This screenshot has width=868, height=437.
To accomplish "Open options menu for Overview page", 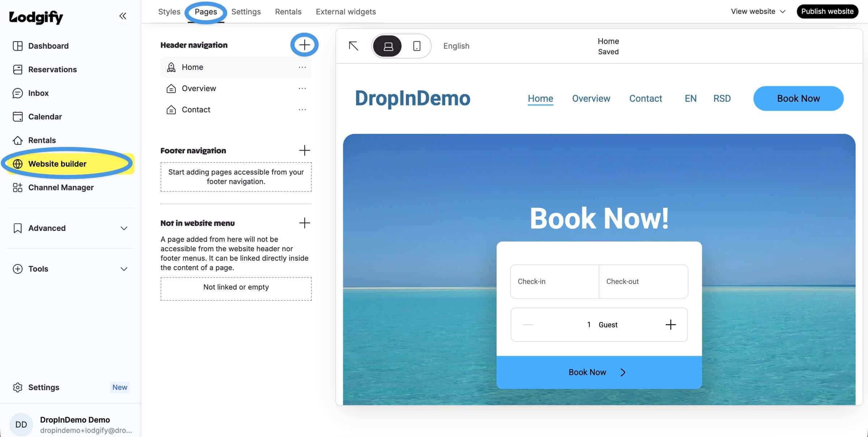I will click(x=302, y=89).
